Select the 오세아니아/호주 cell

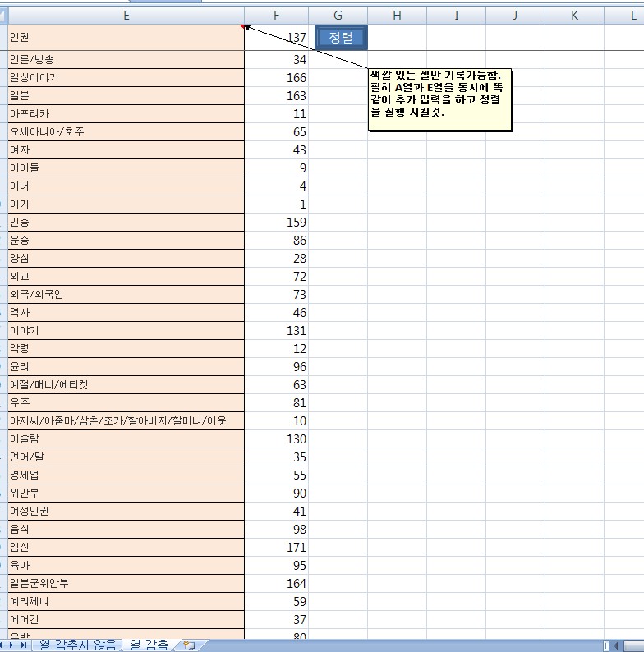click(x=126, y=131)
